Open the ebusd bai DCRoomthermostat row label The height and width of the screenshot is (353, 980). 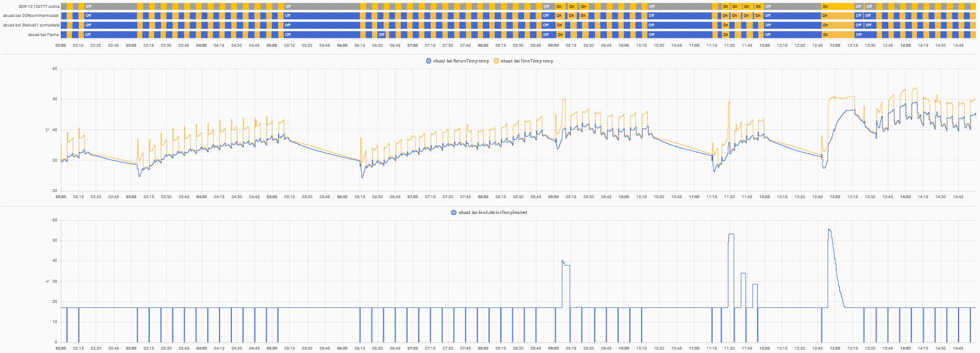32,16
